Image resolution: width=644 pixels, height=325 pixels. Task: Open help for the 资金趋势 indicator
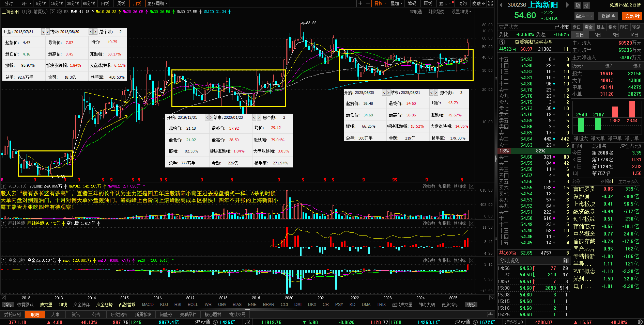(x=3, y=260)
